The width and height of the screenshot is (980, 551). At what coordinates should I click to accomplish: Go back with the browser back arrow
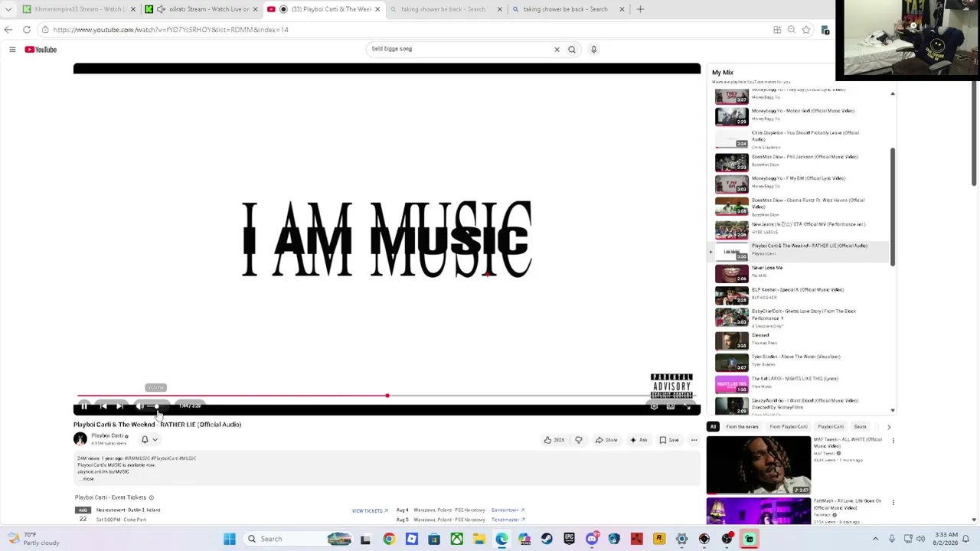pos(8,30)
